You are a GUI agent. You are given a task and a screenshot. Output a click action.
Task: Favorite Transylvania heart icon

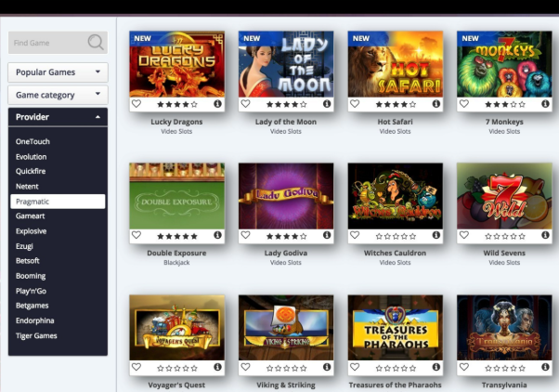(463, 367)
